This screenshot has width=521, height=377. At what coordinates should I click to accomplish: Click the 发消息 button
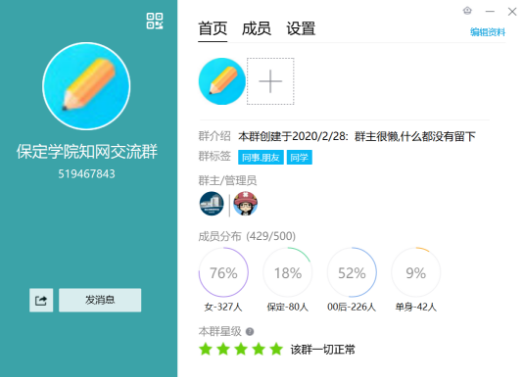pyautogui.click(x=100, y=300)
